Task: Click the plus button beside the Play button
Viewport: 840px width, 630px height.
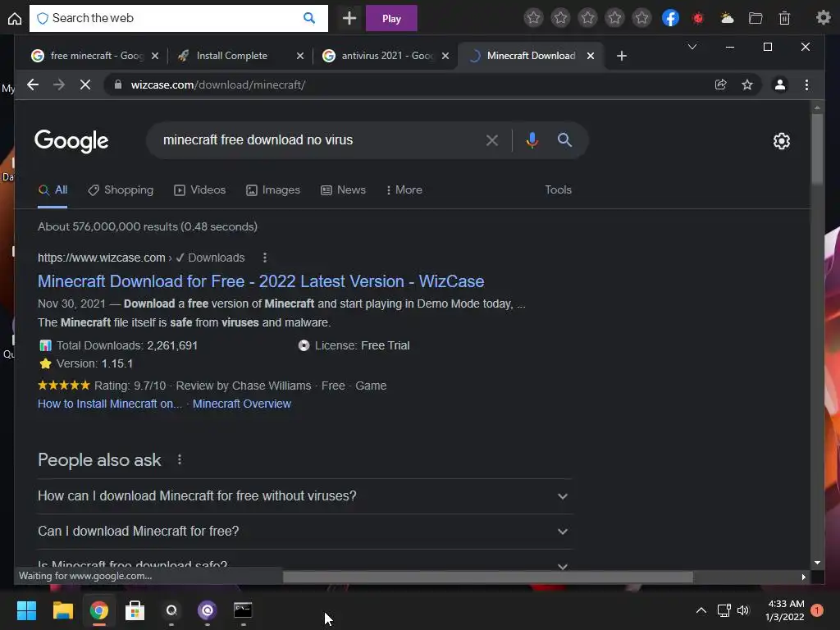Action: 349,18
